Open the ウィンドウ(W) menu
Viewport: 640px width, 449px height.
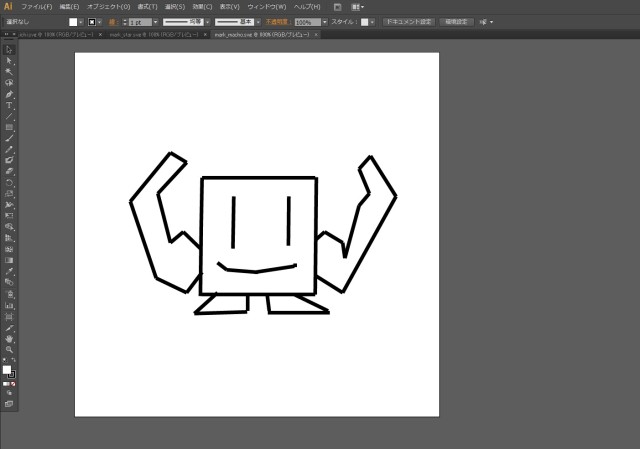pyautogui.click(x=268, y=6)
